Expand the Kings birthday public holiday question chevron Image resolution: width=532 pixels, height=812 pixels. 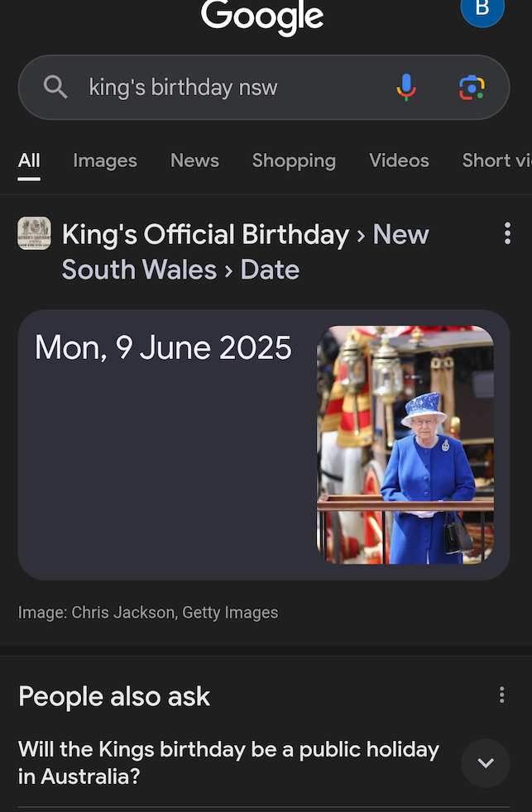486,762
